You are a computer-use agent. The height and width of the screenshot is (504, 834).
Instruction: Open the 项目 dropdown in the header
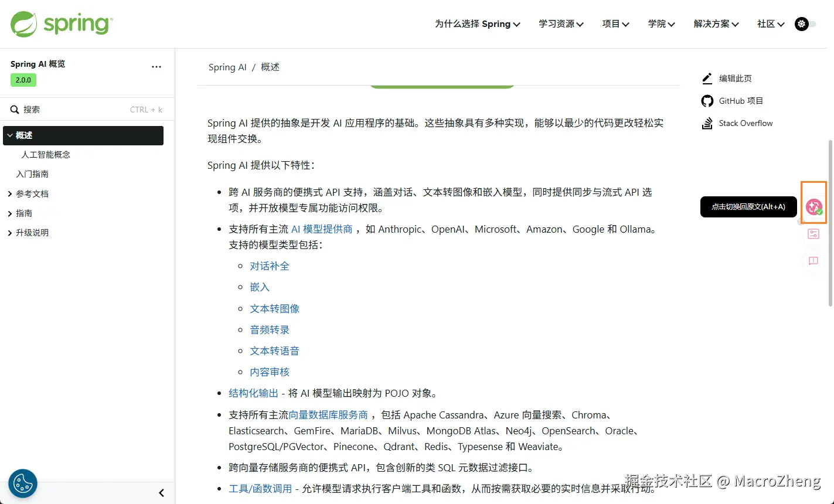point(615,24)
